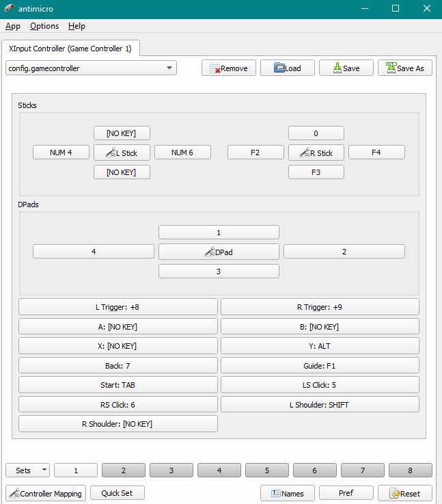Toggle the Names button

point(288,493)
